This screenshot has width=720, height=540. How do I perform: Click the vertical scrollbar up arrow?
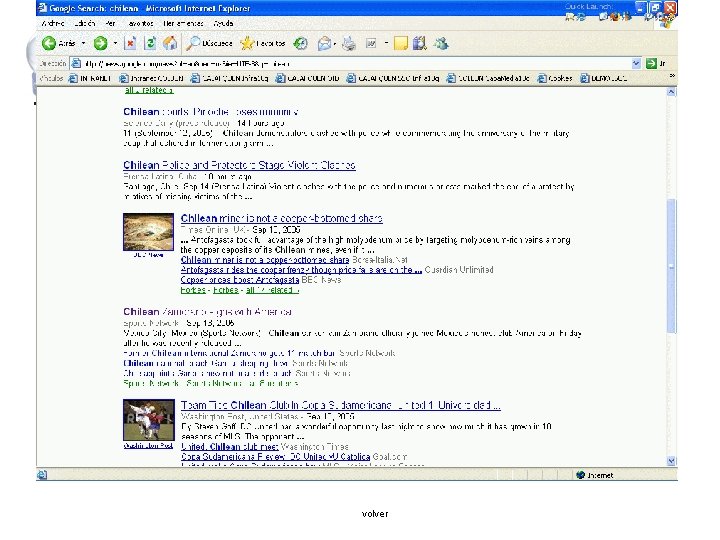click(x=671, y=92)
